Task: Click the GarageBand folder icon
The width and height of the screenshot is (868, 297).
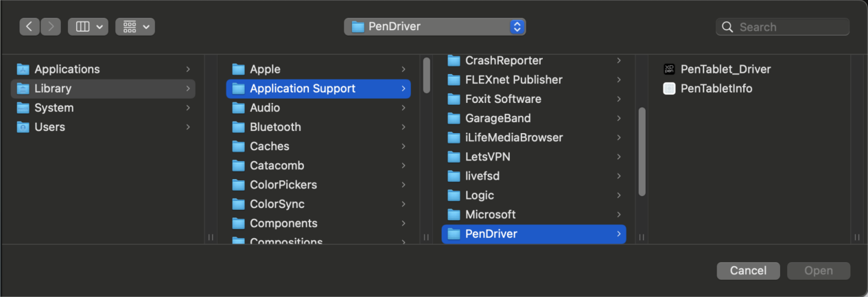Action: tap(454, 119)
